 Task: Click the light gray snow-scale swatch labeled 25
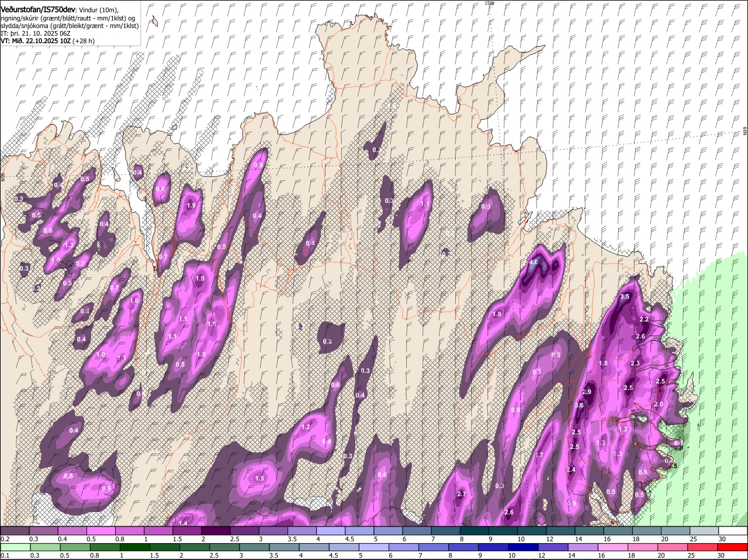coord(704,531)
